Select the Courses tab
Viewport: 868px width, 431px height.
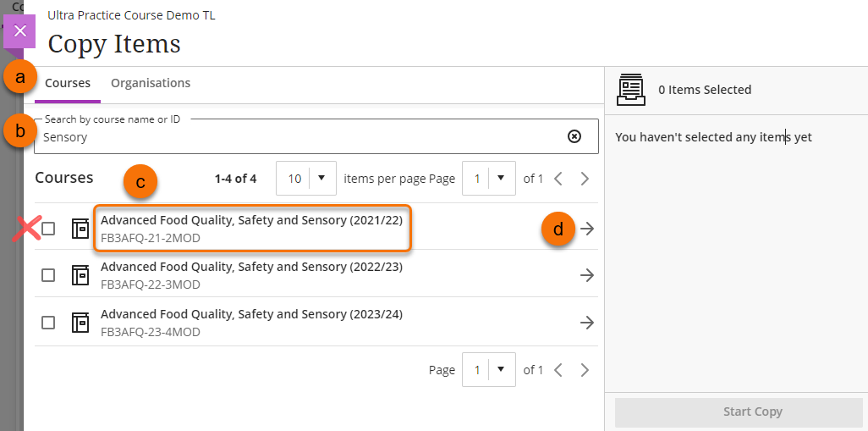click(68, 83)
